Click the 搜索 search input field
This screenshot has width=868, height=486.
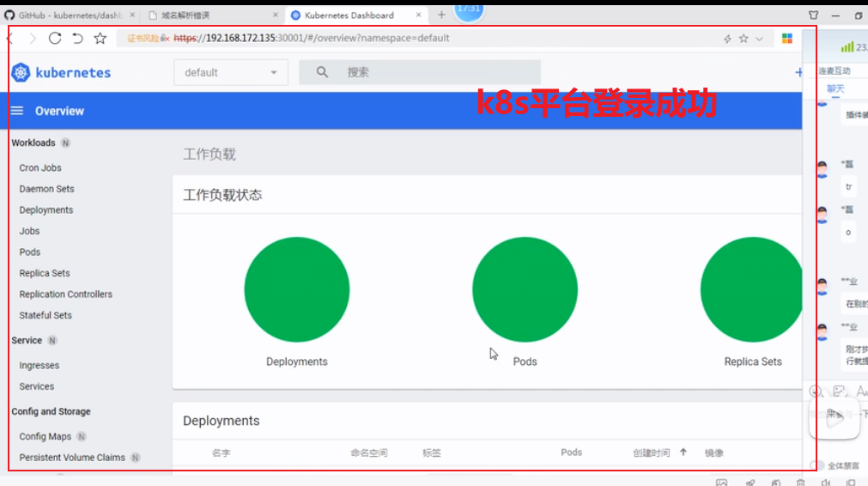click(420, 72)
